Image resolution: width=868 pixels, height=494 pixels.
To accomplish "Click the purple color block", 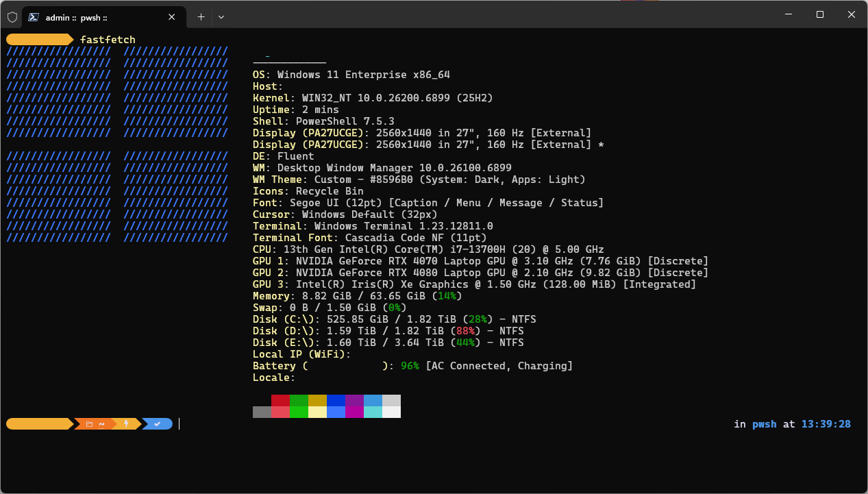I will pos(354,400).
